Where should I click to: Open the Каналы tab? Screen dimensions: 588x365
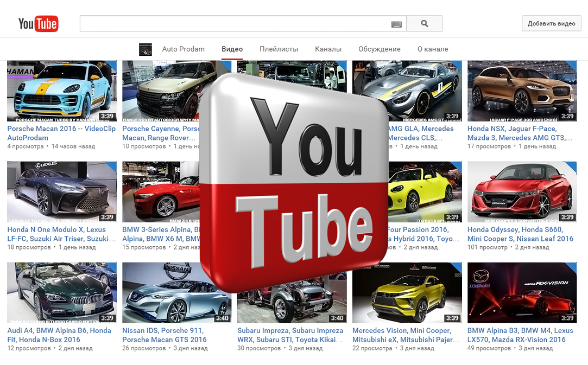coord(328,49)
